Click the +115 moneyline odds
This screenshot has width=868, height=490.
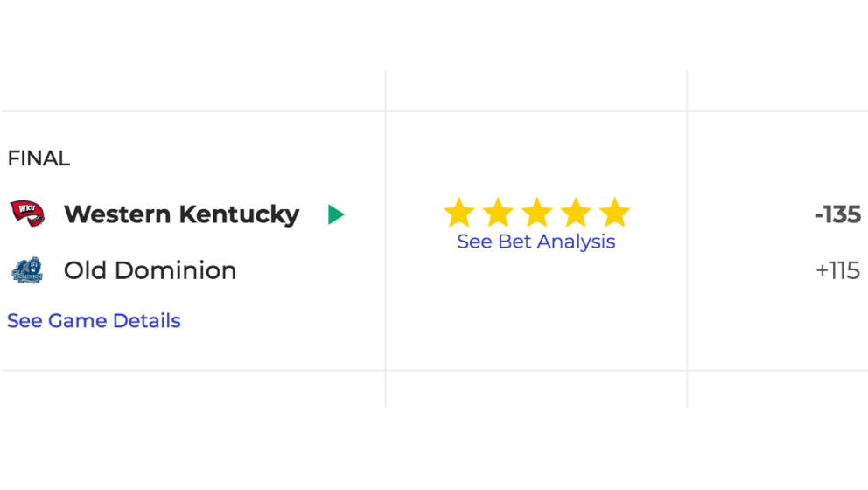tap(837, 270)
